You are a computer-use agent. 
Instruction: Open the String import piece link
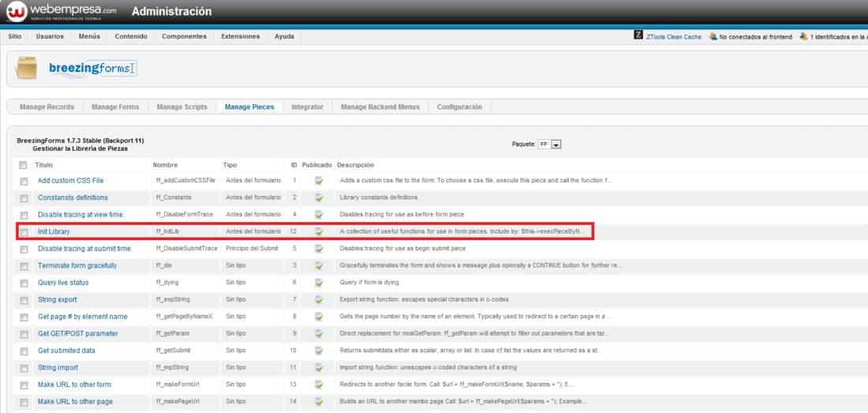[58, 368]
